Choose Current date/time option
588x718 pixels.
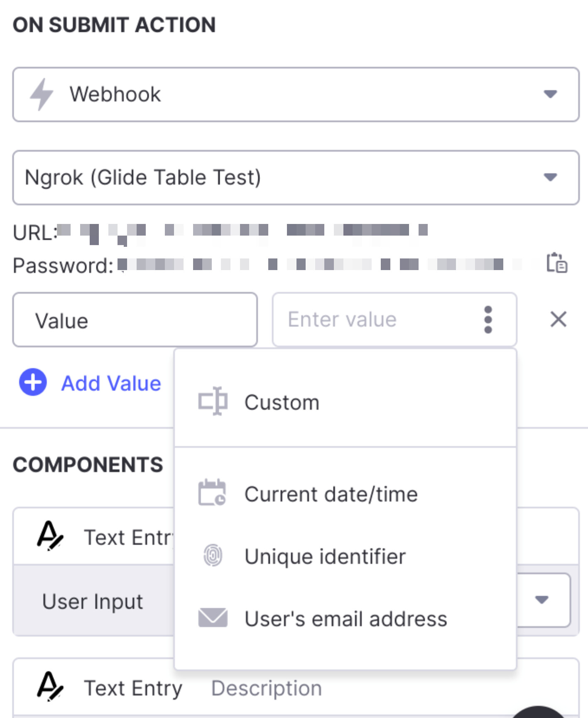pos(331,494)
